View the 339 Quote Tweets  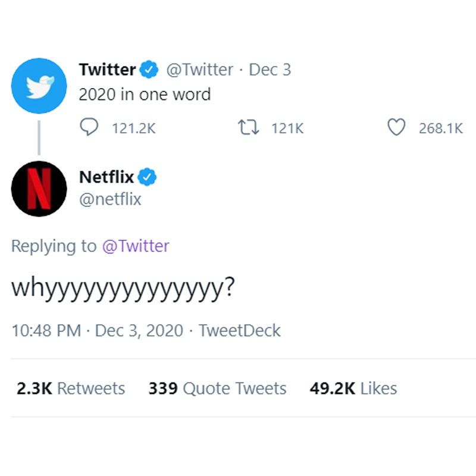coord(218,388)
